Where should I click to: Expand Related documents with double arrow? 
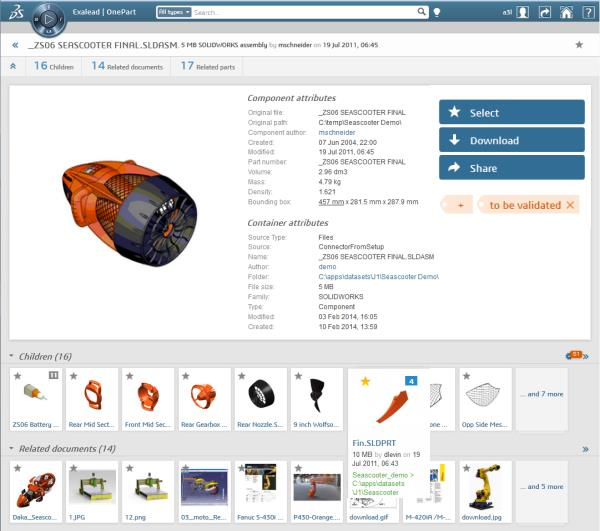pyautogui.click(x=585, y=449)
